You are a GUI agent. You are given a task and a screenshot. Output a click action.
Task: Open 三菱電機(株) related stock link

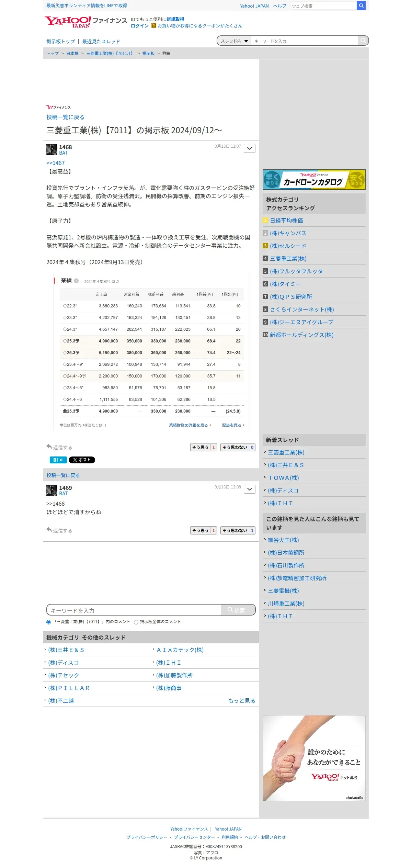283,591
